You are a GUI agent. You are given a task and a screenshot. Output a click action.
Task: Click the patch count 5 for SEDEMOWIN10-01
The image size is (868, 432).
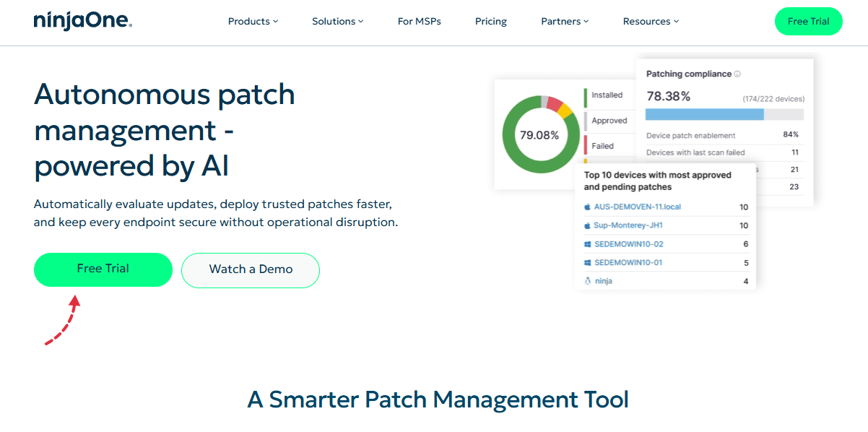point(746,263)
